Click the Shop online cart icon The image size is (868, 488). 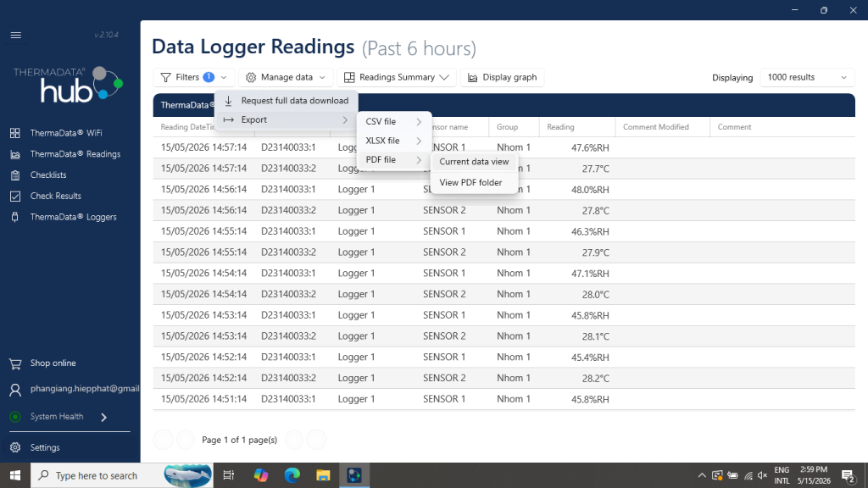pos(15,363)
